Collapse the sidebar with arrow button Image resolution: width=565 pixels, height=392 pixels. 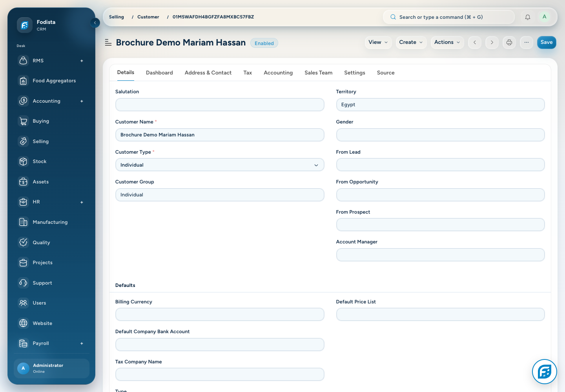(95, 23)
